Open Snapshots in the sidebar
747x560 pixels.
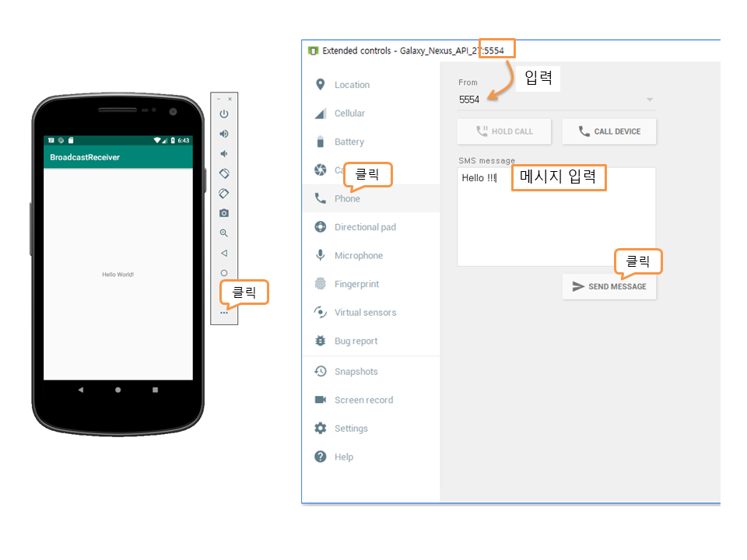pyautogui.click(x=356, y=372)
